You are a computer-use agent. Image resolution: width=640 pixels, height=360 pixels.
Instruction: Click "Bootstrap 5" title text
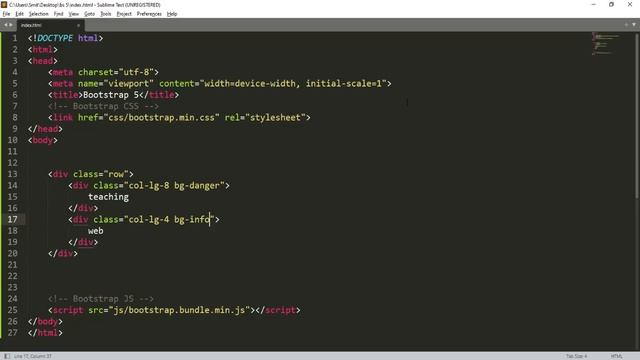click(x=111, y=95)
